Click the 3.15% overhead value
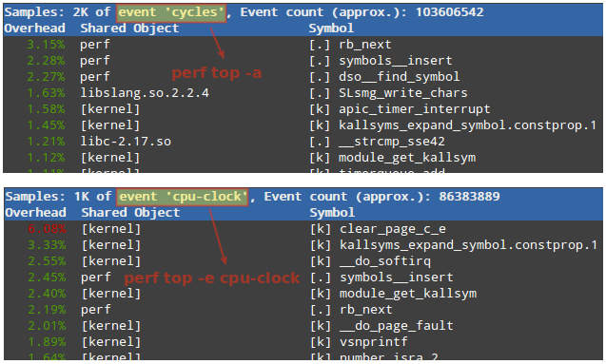Viewport: 606px width, 364px height. [x=46, y=45]
